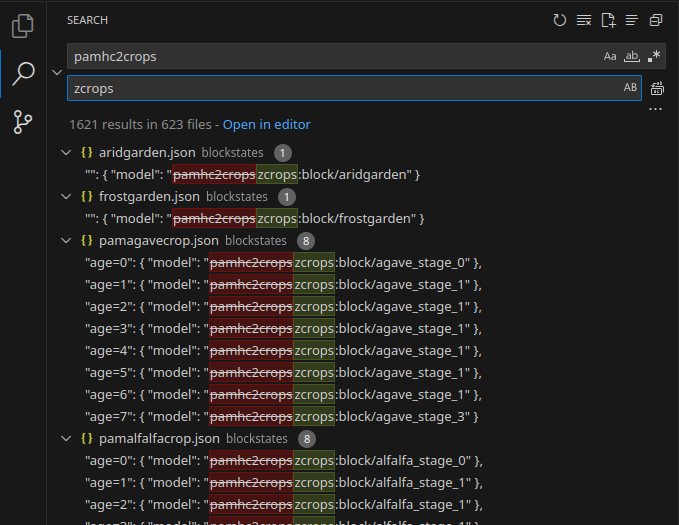Click into the pamhc2crops search field
The image size is (679, 525).
tap(330, 56)
